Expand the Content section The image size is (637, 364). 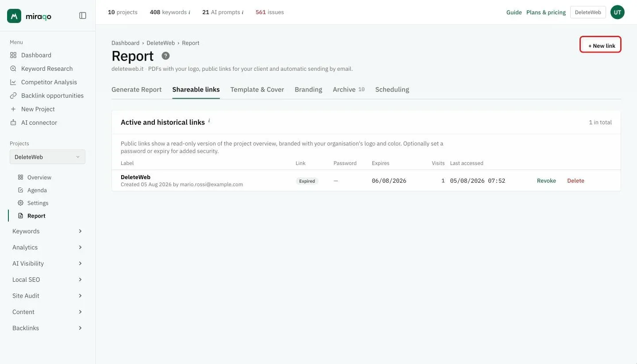pyautogui.click(x=47, y=312)
